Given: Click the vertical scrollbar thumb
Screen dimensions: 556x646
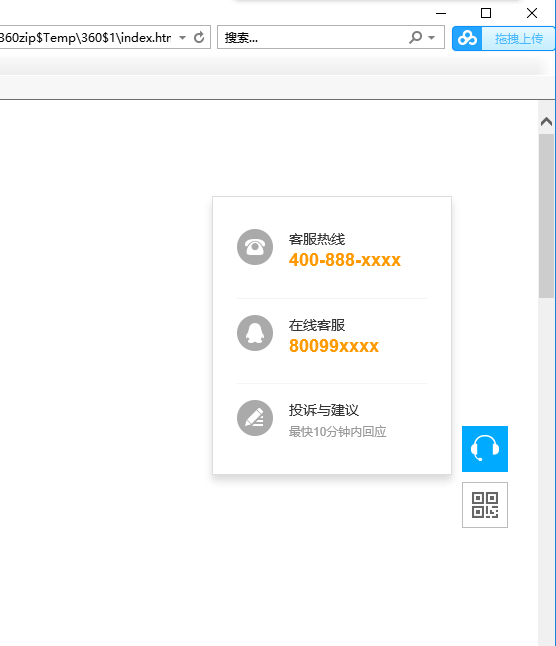Looking at the screenshot, I should [547, 215].
